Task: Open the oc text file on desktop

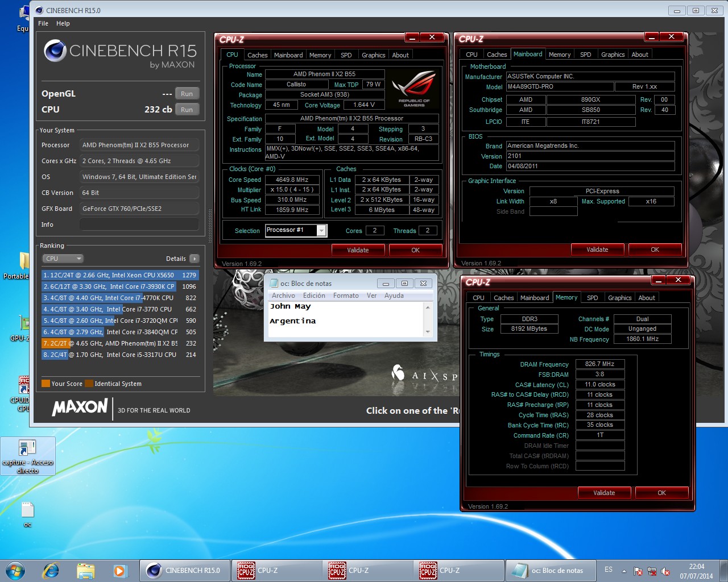Action: (x=27, y=514)
